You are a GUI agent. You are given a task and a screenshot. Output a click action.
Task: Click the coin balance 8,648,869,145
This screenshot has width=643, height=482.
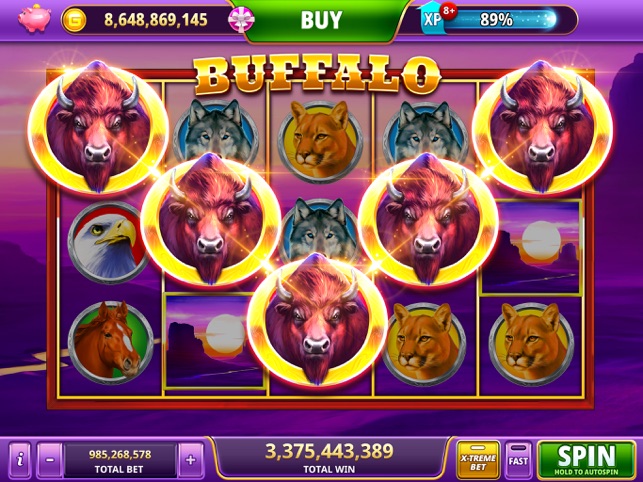pyautogui.click(x=156, y=19)
